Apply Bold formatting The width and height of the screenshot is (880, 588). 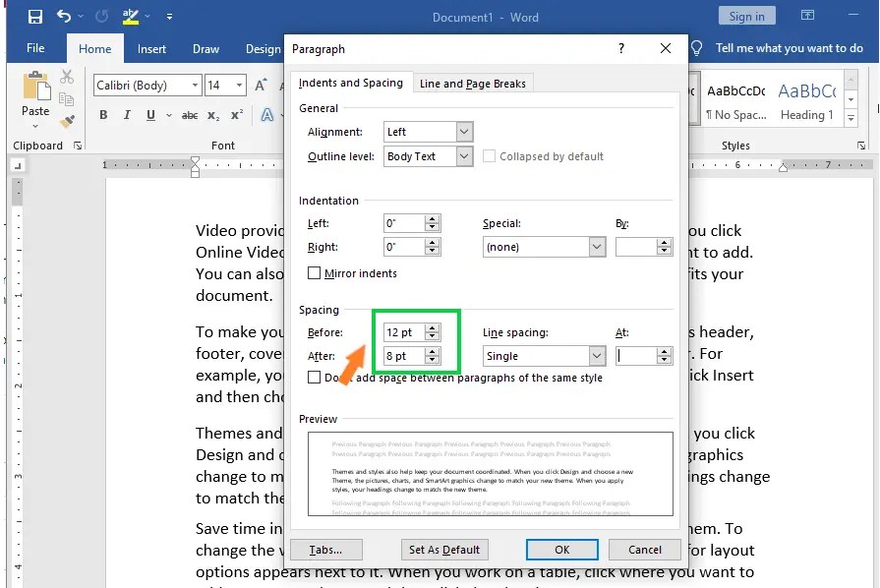click(x=103, y=115)
